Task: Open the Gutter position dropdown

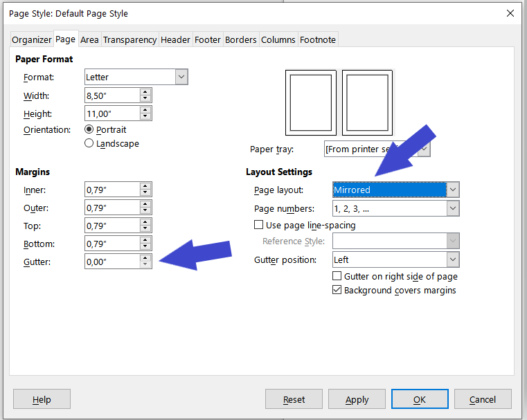Action: [x=453, y=260]
